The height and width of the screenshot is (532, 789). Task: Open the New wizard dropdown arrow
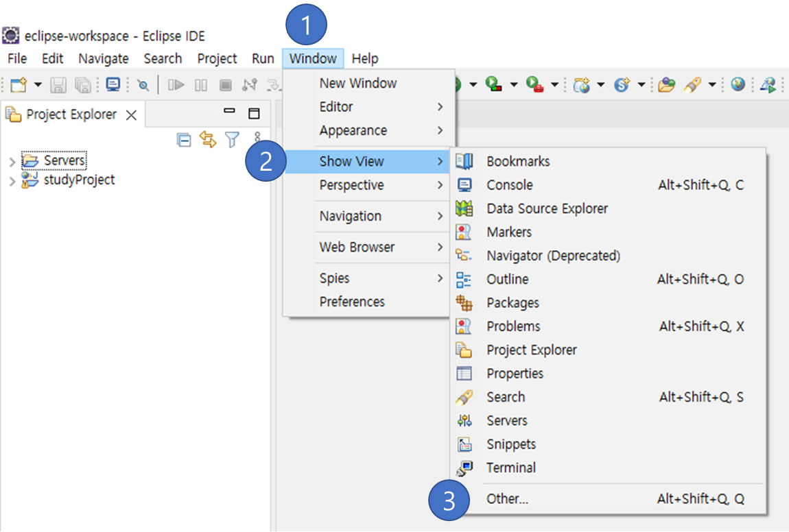click(38, 84)
